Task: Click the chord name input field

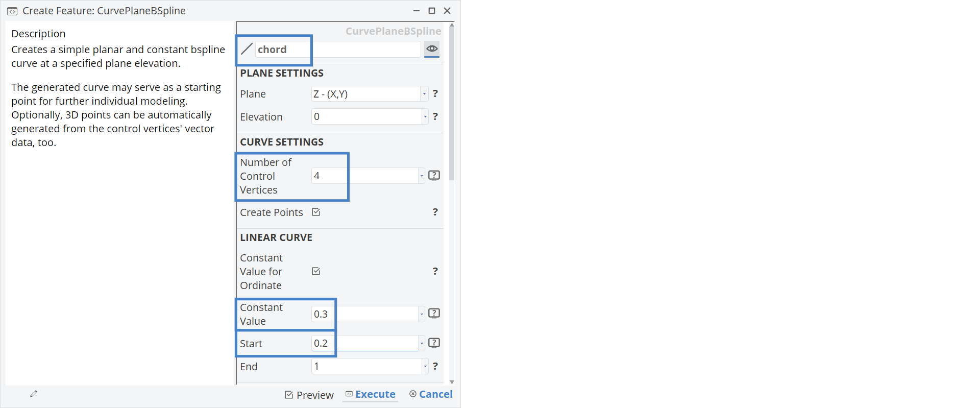Action: click(338, 50)
